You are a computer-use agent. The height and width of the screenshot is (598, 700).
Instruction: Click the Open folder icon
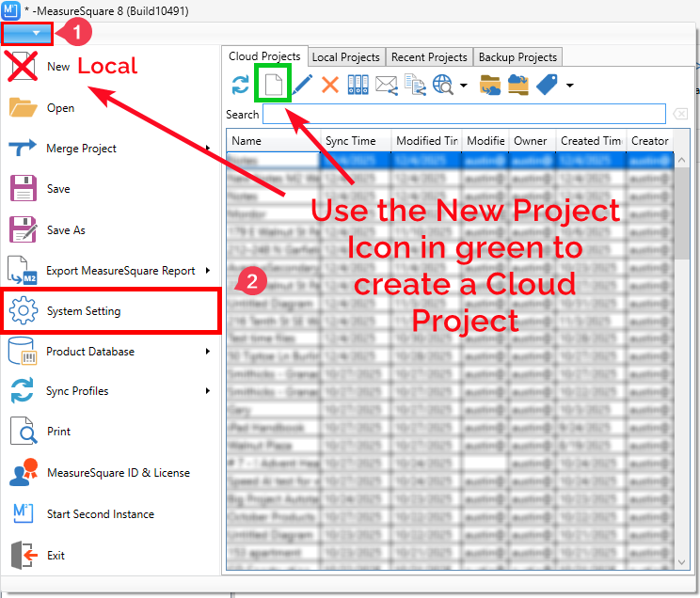[24, 107]
